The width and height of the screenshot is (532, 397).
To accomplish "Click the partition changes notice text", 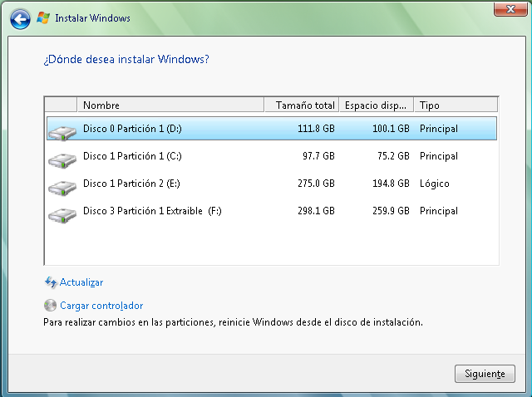I will pos(233,322).
